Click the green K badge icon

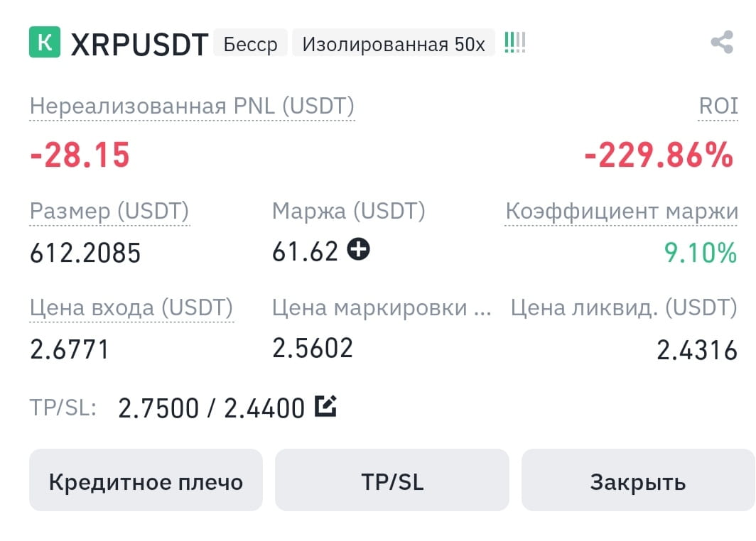[45, 43]
